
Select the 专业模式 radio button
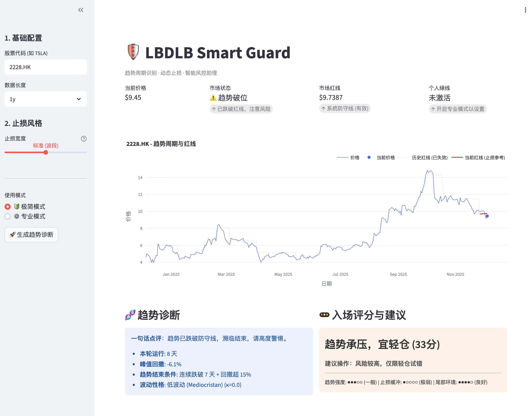click(x=8, y=216)
